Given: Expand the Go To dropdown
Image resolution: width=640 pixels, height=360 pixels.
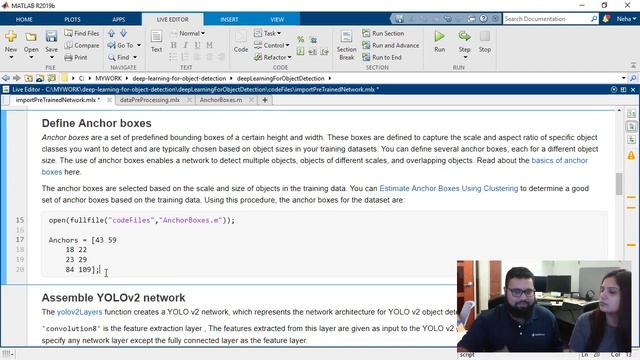Looking at the screenshot, I should (x=139, y=45).
